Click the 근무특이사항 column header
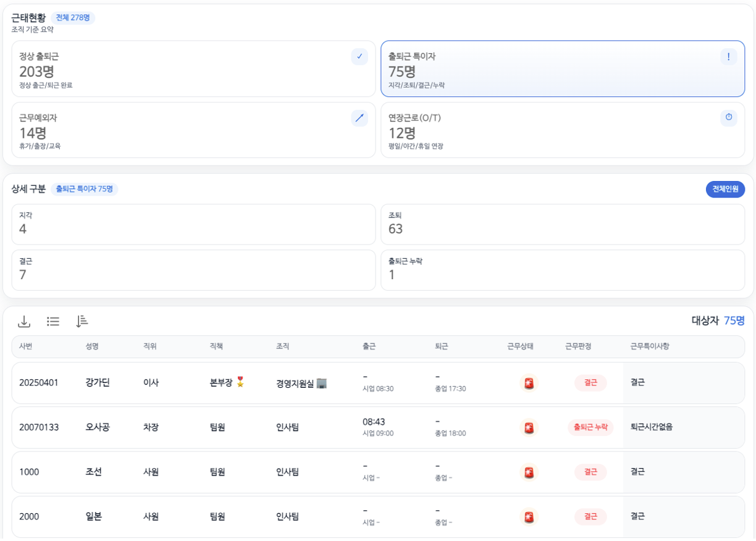The height and width of the screenshot is (541, 756). [x=650, y=346]
